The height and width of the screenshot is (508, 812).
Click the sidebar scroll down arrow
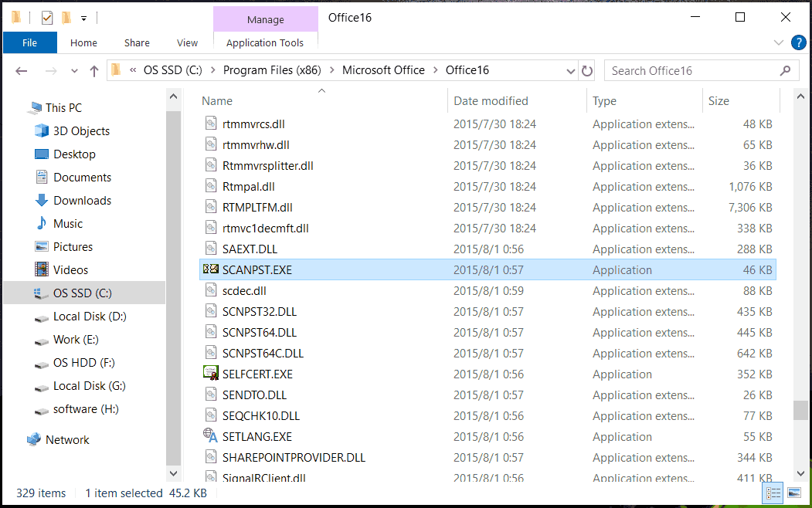click(174, 472)
